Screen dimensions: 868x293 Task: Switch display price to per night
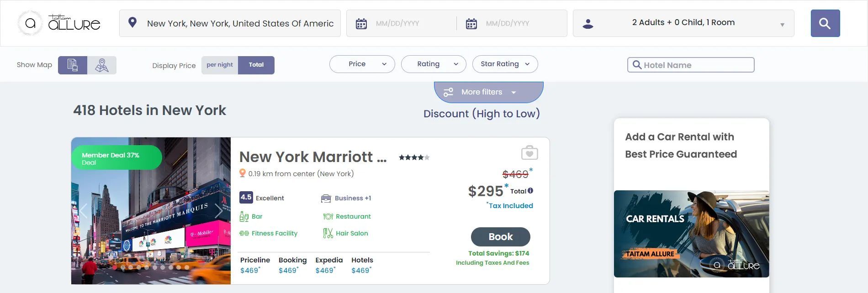click(219, 65)
